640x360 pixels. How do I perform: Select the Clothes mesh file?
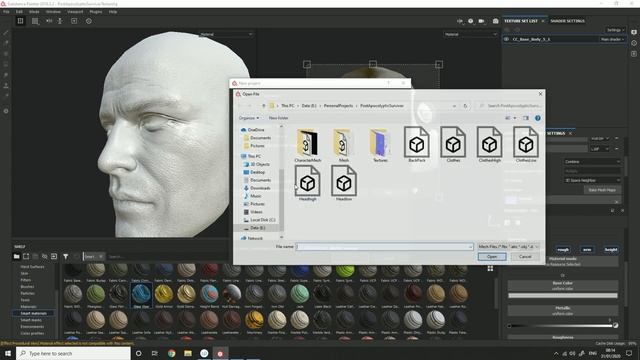pyautogui.click(x=453, y=144)
